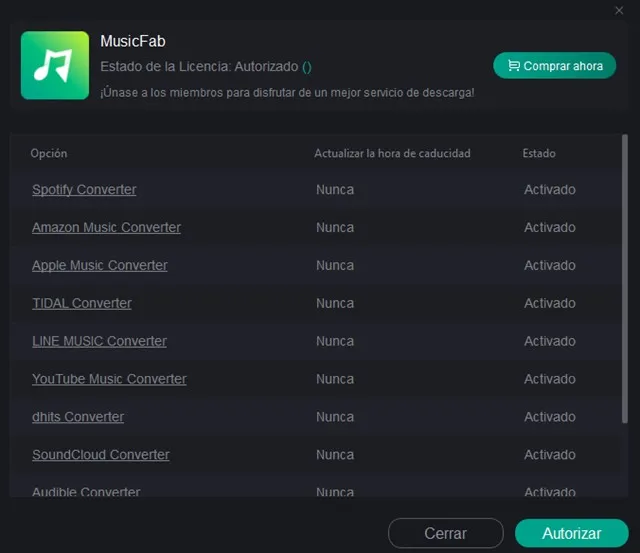The height and width of the screenshot is (553, 640).
Task: Open the SoundCloud Converter link
Action: point(100,455)
